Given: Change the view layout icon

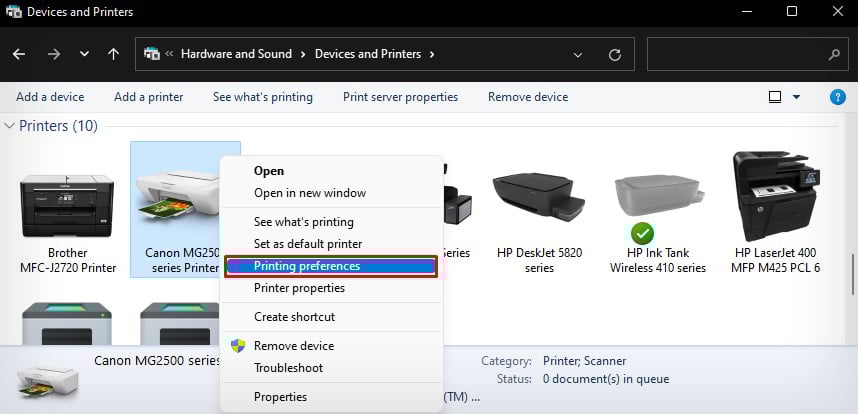Looking at the screenshot, I should [x=774, y=97].
